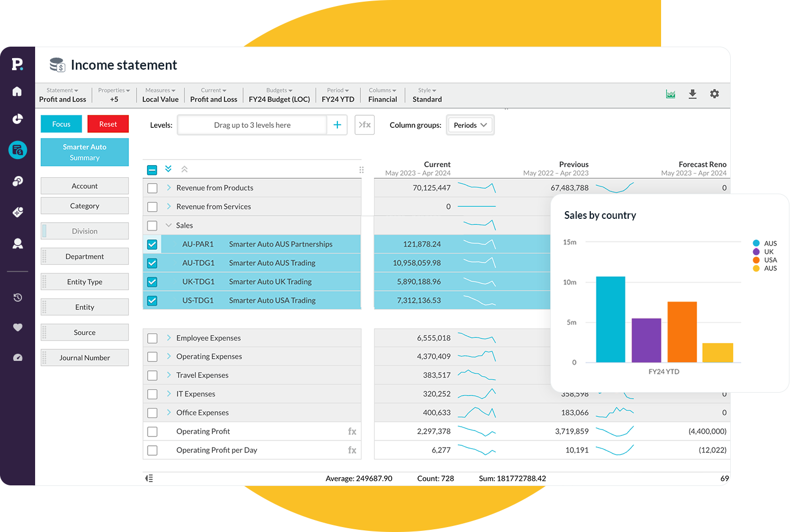Viewport: 790px width, 532px height.
Task: Tick the Operating Profit row checkbox
Action: point(153,432)
